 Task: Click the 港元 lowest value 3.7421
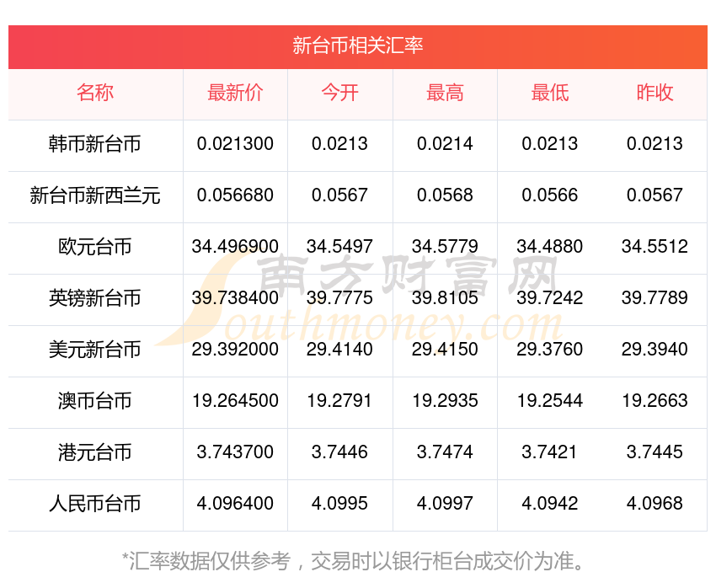coord(550,452)
